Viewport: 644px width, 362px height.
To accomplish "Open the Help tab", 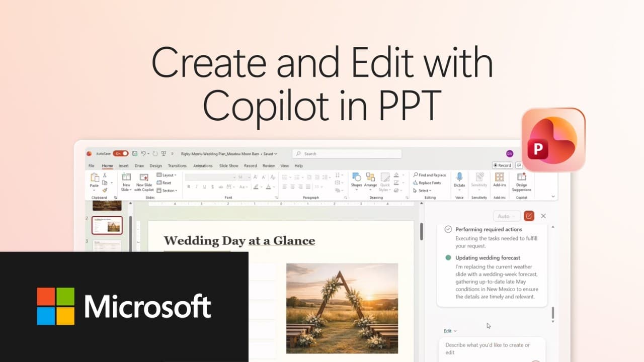I will pos(299,165).
